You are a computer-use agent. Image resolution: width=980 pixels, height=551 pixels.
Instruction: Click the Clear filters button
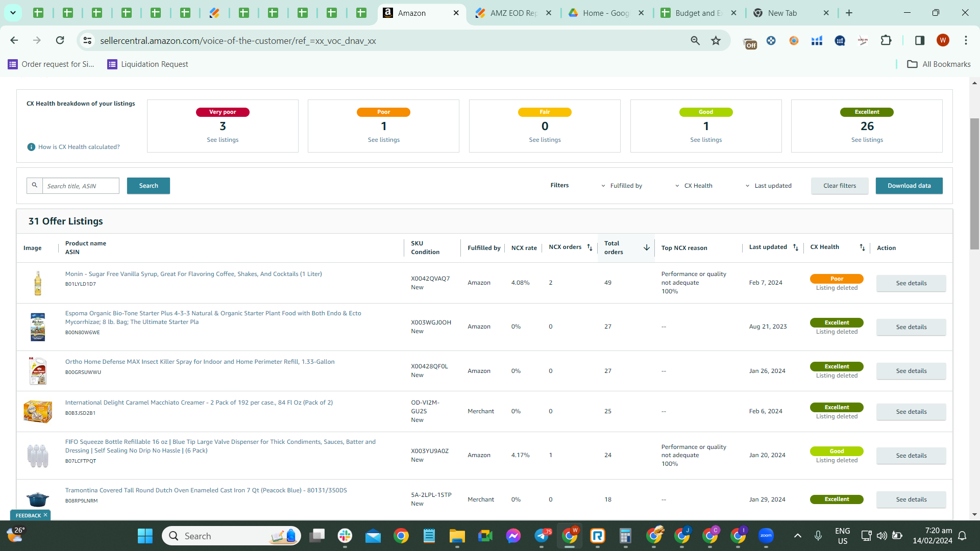840,186
